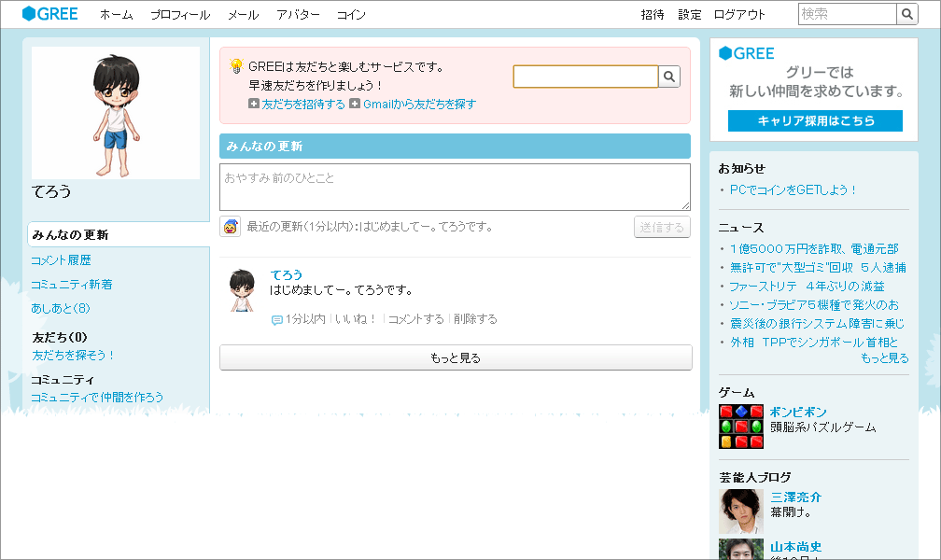The height and width of the screenshot is (560, 941).
Task: Click the 友だちを招待する link
Action: [x=303, y=104]
